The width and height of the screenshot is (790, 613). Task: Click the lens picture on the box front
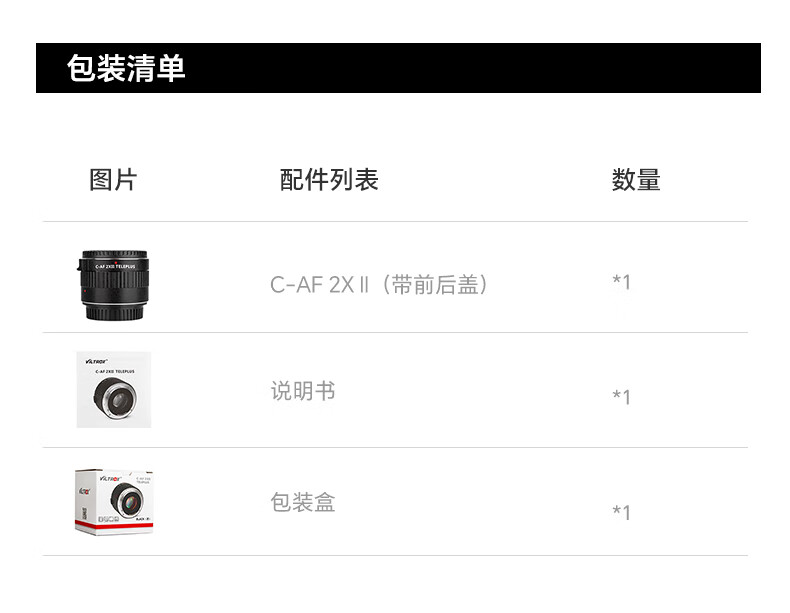tap(127, 499)
